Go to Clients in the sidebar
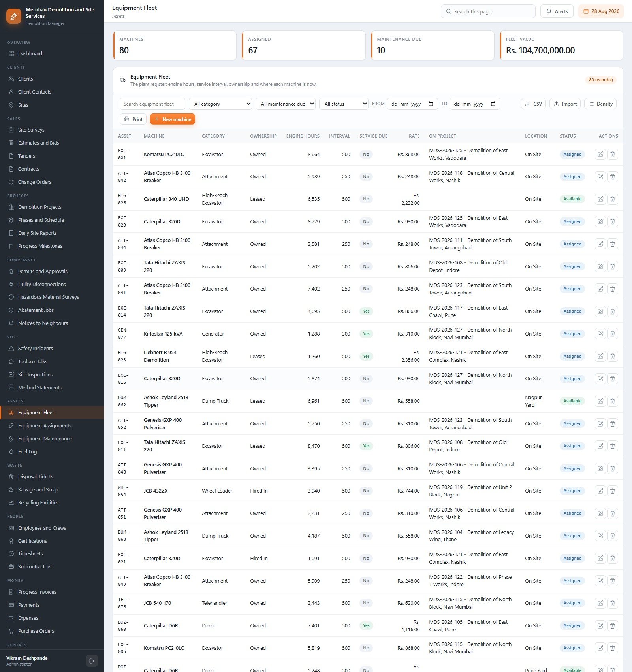This screenshot has height=672, width=632. click(52, 79)
